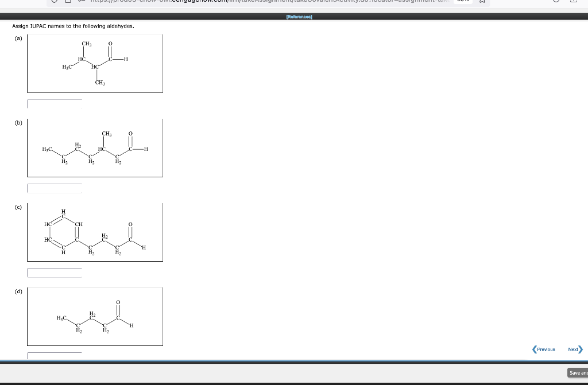Click inside the answer field for part (d)
Screen dimensions: 588x385
(54, 356)
